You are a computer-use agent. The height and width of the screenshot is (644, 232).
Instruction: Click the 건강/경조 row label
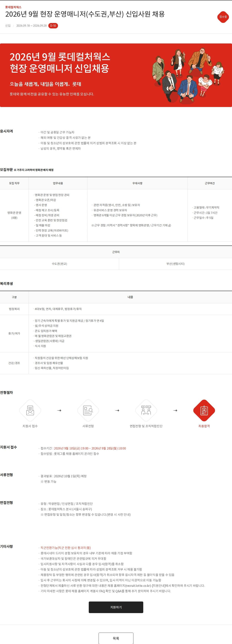(14, 363)
